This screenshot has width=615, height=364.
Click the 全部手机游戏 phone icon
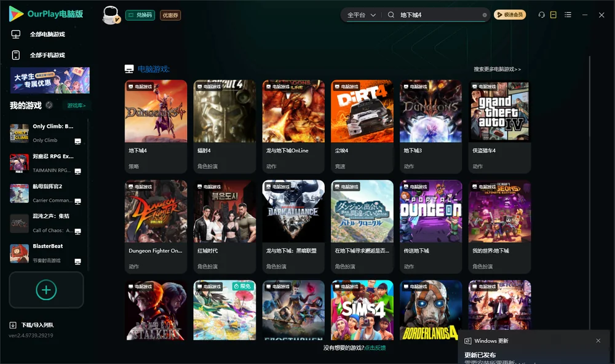click(x=16, y=55)
